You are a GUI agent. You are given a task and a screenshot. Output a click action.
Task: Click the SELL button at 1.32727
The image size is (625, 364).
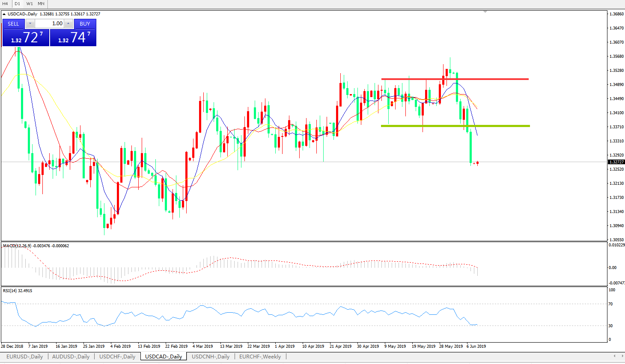(26, 37)
